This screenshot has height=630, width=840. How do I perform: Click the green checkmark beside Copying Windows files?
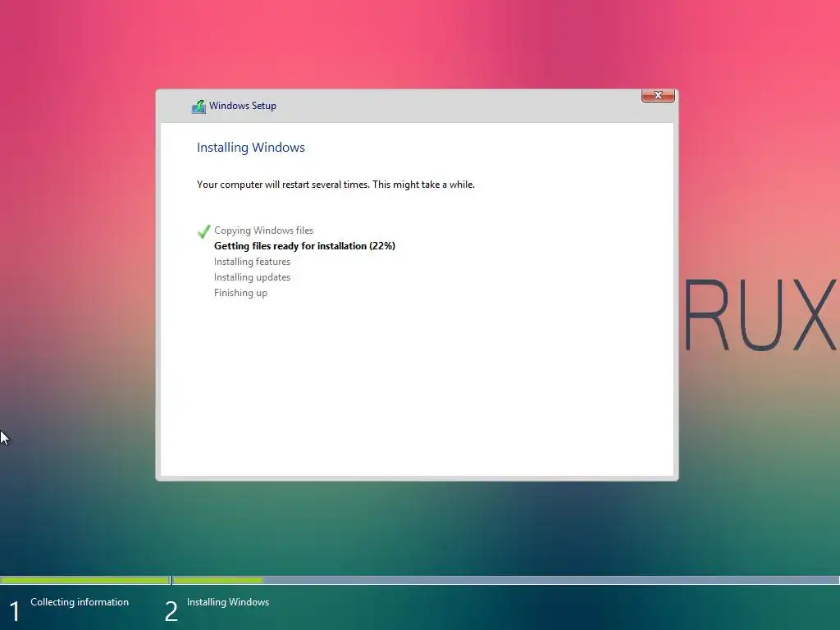click(x=203, y=231)
